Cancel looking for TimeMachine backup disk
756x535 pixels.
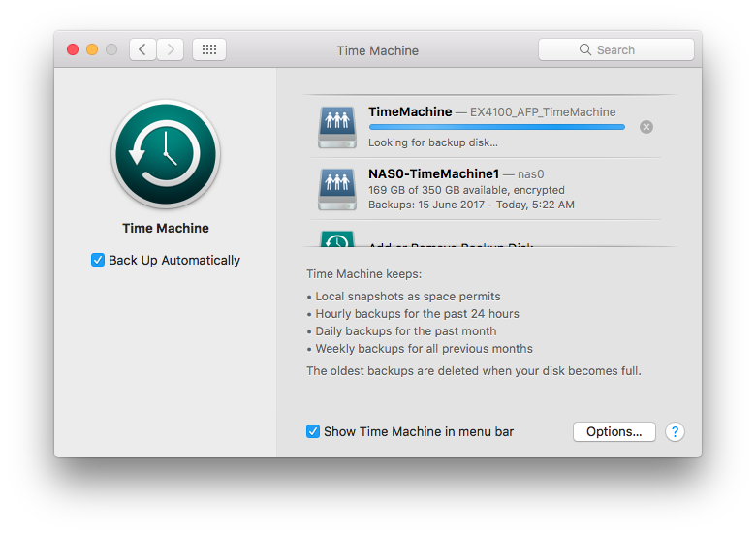point(646,127)
